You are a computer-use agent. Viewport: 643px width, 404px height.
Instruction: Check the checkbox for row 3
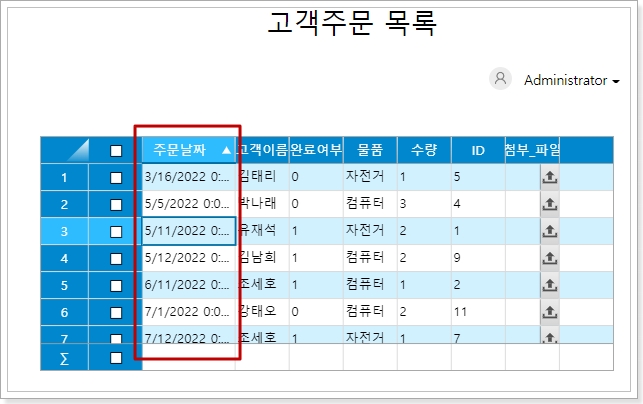click(116, 232)
